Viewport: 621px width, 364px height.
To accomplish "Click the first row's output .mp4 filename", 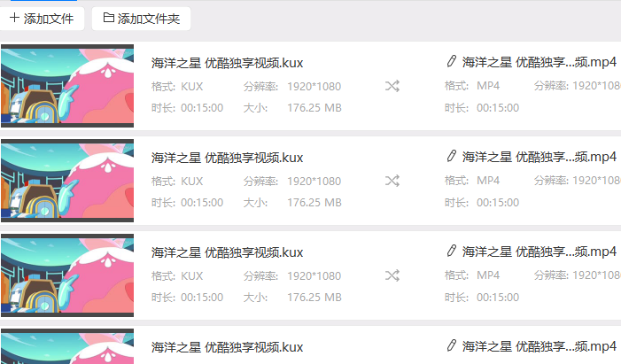I will (x=539, y=62).
